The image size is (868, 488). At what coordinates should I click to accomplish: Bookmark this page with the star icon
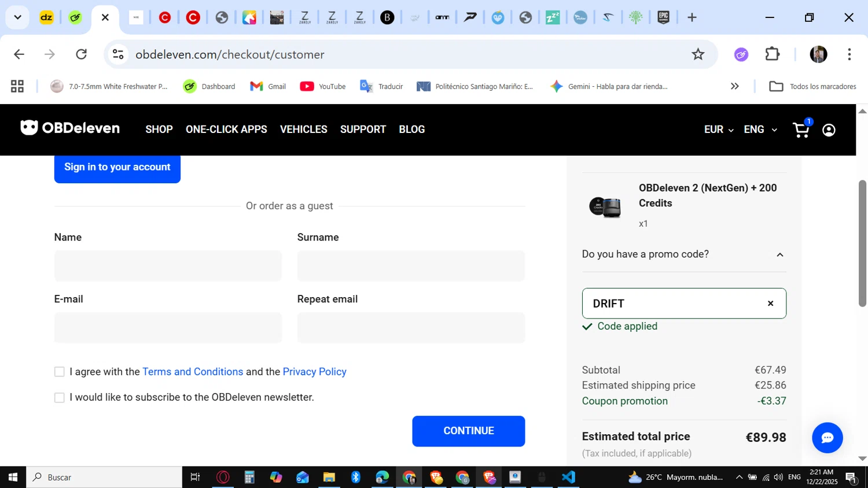698,54
